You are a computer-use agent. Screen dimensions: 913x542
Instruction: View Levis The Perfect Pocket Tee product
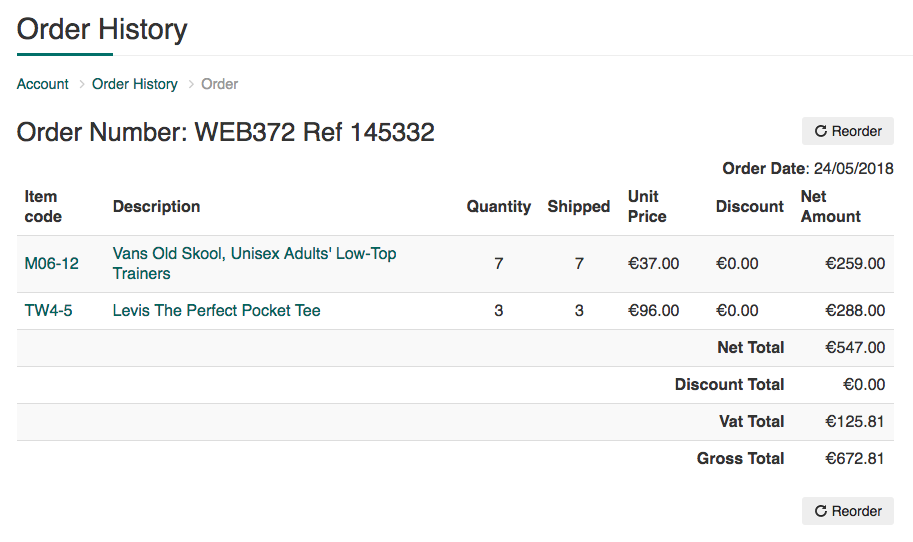[217, 311]
